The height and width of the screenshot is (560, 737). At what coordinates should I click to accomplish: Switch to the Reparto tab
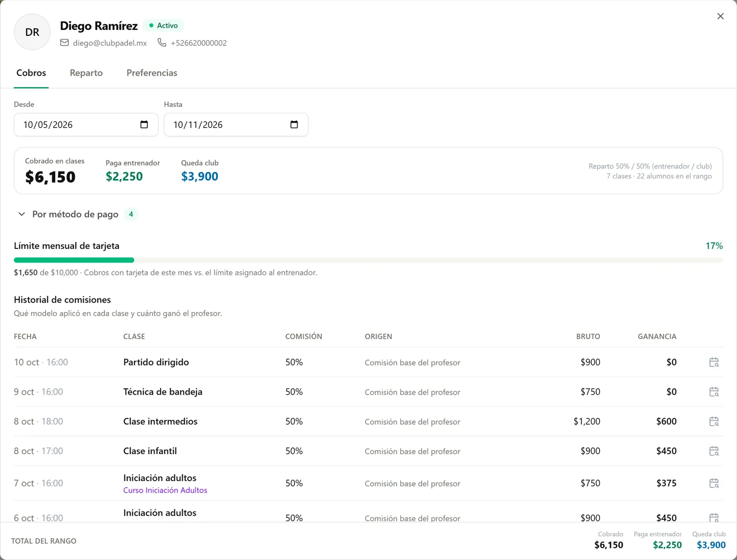(86, 73)
